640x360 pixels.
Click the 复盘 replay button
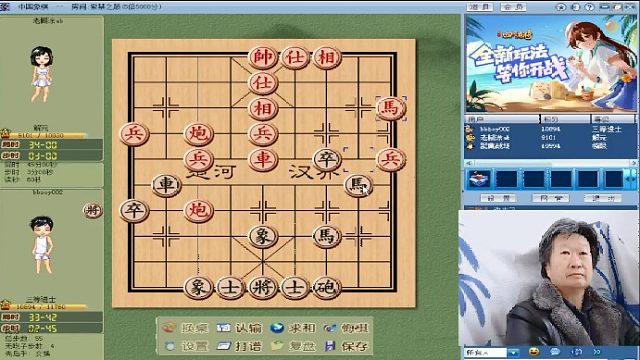[293, 346]
